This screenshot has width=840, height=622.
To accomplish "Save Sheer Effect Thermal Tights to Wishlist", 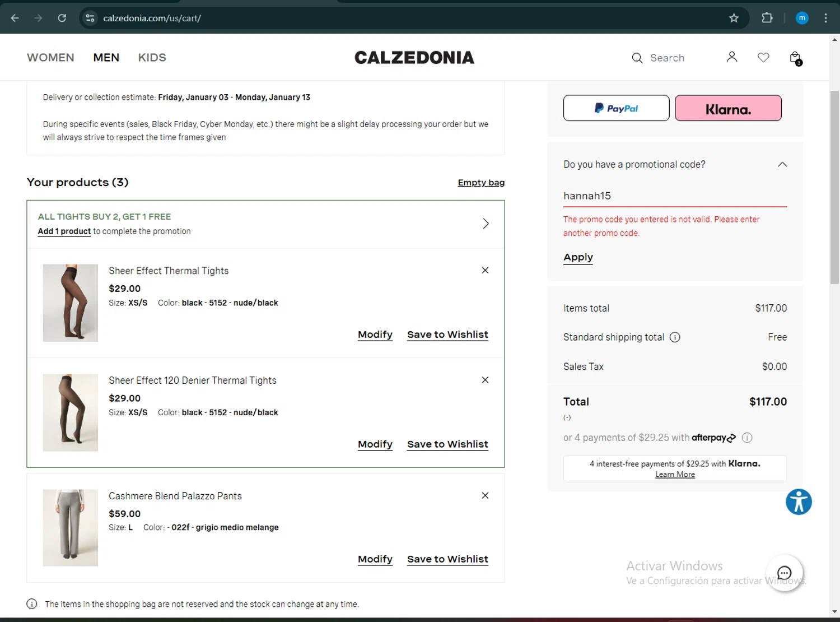I will (447, 335).
